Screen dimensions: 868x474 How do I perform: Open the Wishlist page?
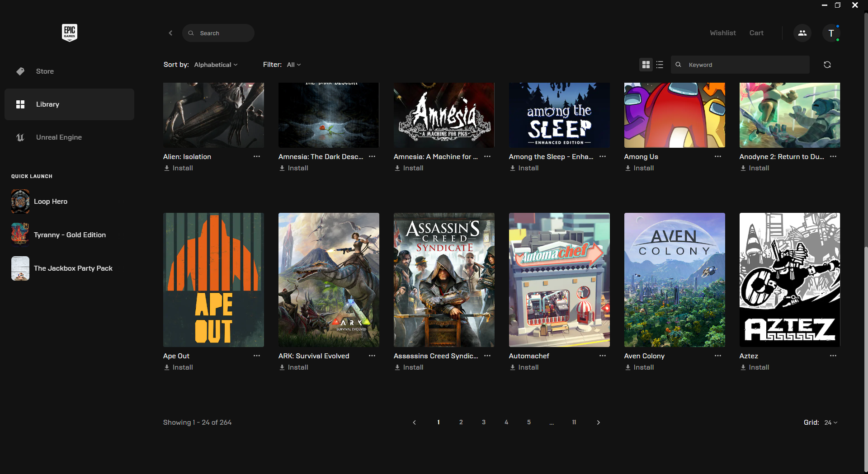coord(722,33)
